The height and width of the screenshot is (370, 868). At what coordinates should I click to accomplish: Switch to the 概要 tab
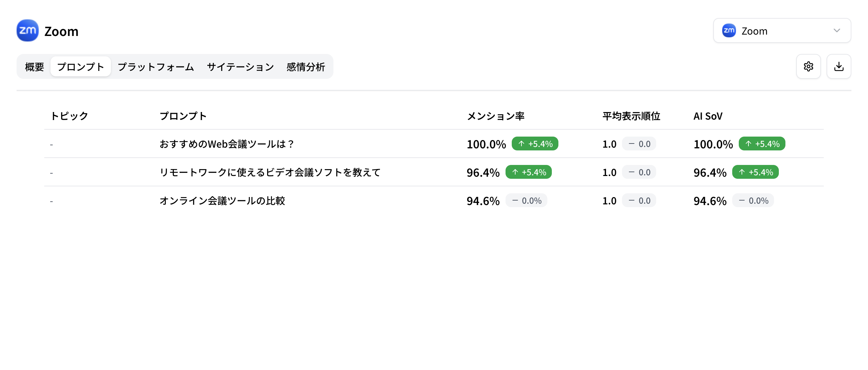point(34,66)
